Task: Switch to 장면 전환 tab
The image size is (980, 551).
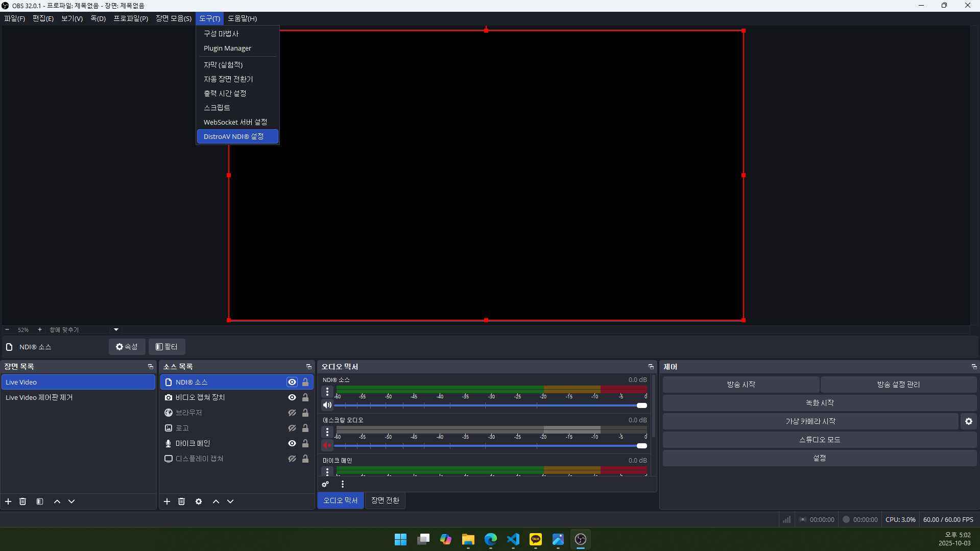Action: (x=385, y=500)
